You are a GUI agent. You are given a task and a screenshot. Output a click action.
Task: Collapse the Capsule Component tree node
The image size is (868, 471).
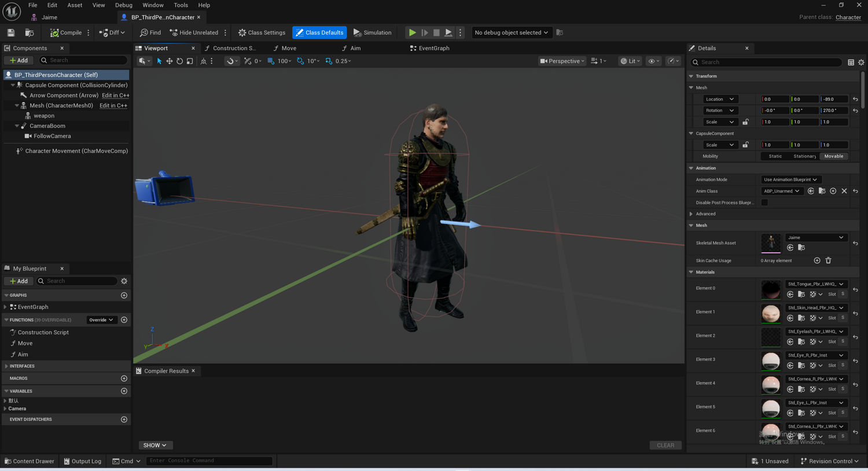pyautogui.click(x=13, y=85)
